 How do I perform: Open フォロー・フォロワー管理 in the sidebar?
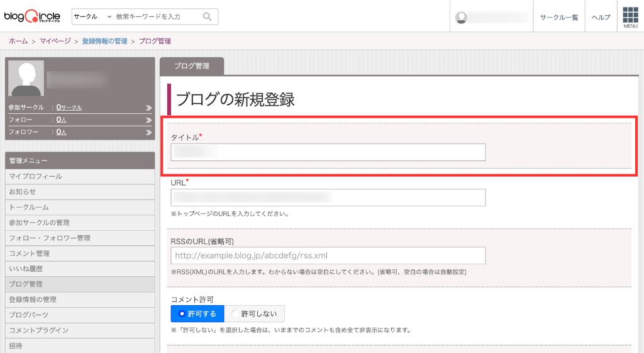tap(80, 238)
